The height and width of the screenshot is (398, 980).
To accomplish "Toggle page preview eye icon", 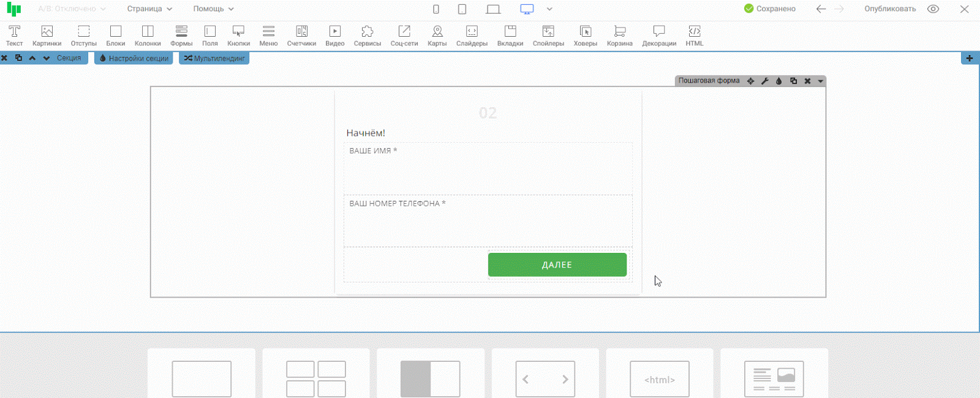I will (933, 9).
